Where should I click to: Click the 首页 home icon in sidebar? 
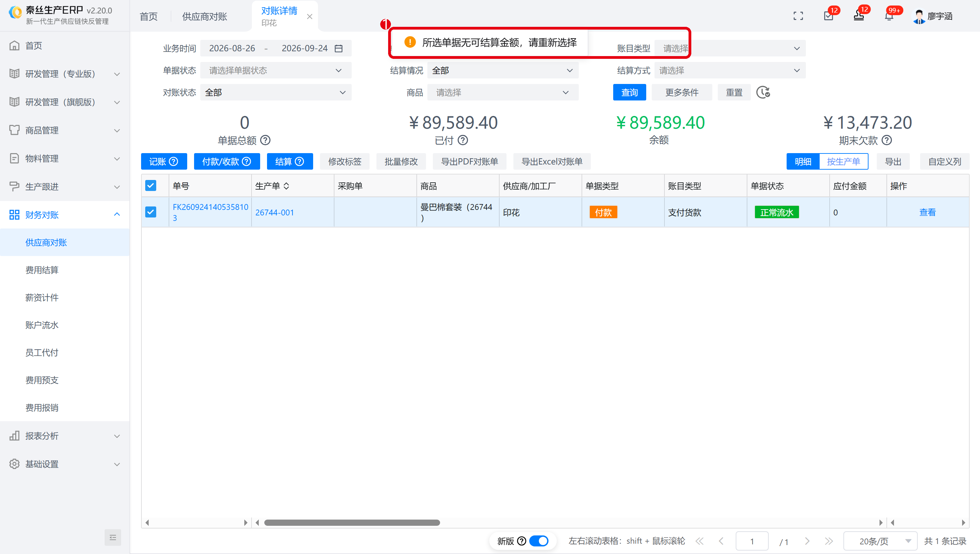tap(14, 45)
